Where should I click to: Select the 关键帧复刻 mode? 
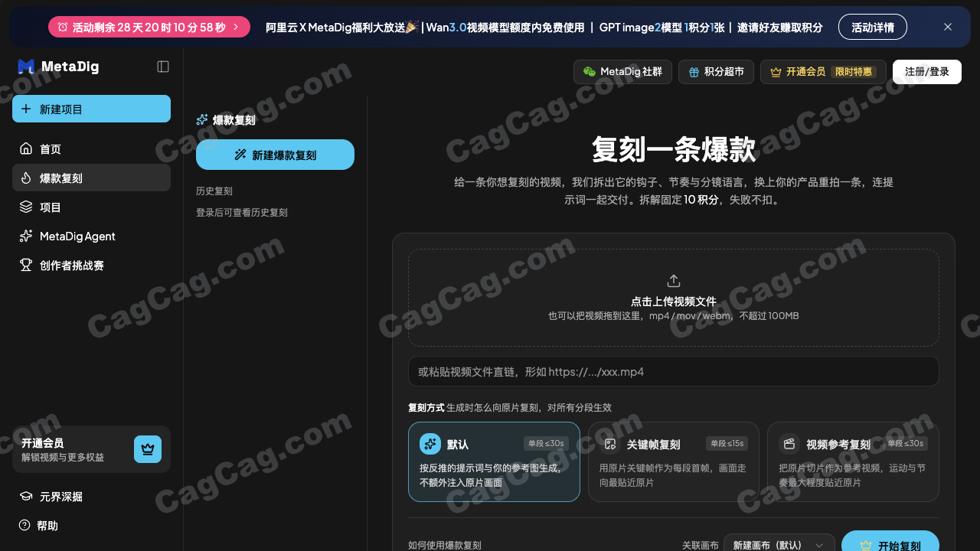674,461
